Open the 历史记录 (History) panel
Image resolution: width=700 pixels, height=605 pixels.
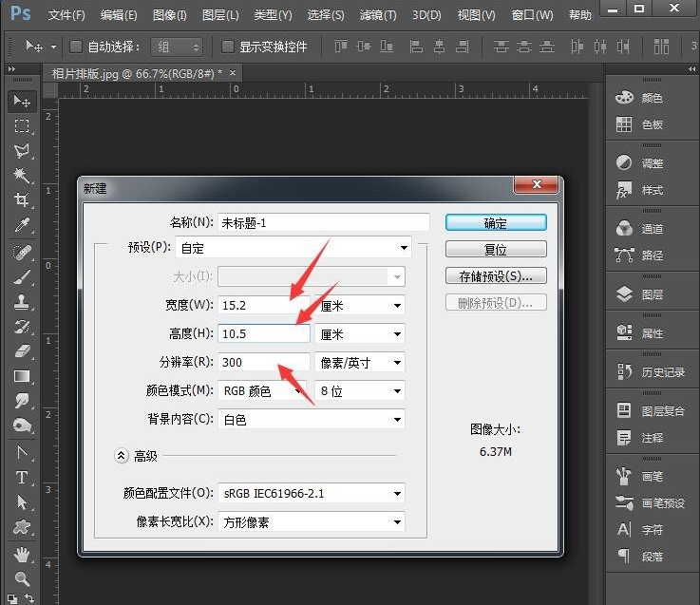click(x=653, y=371)
